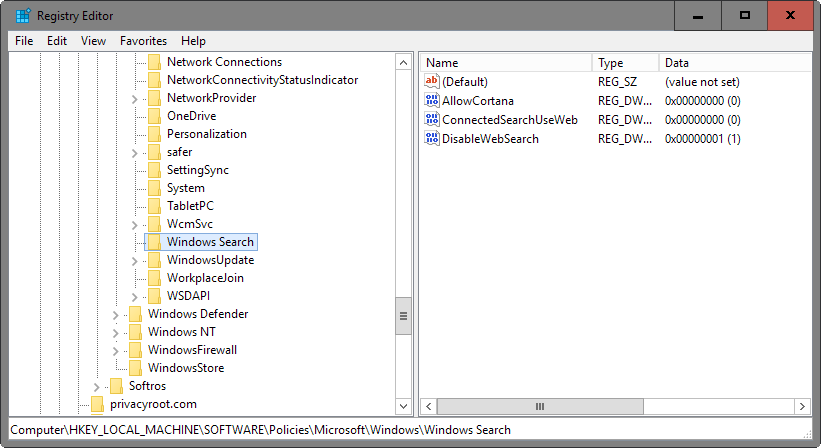821x448 pixels.
Task: Open the View menu
Action: pyautogui.click(x=93, y=41)
